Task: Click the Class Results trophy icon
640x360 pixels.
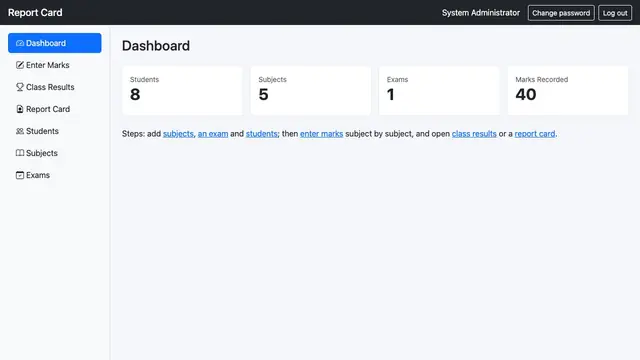Action: point(20,87)
